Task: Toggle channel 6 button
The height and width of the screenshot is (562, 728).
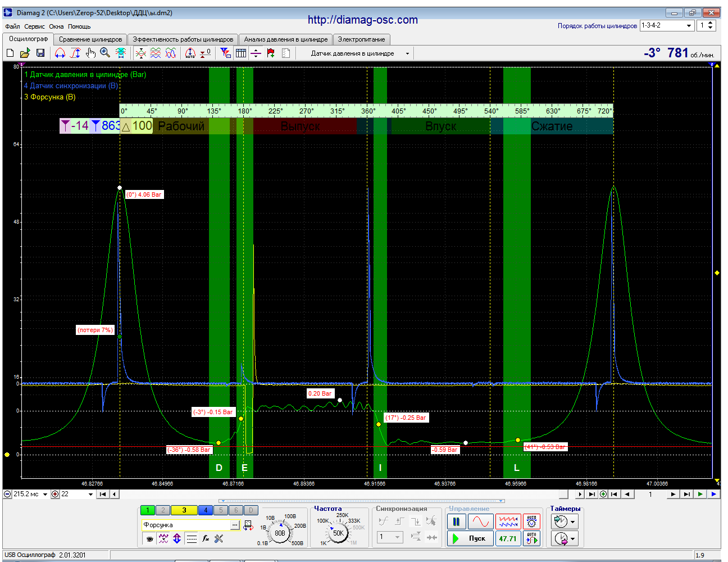Action: pos(236,510)
